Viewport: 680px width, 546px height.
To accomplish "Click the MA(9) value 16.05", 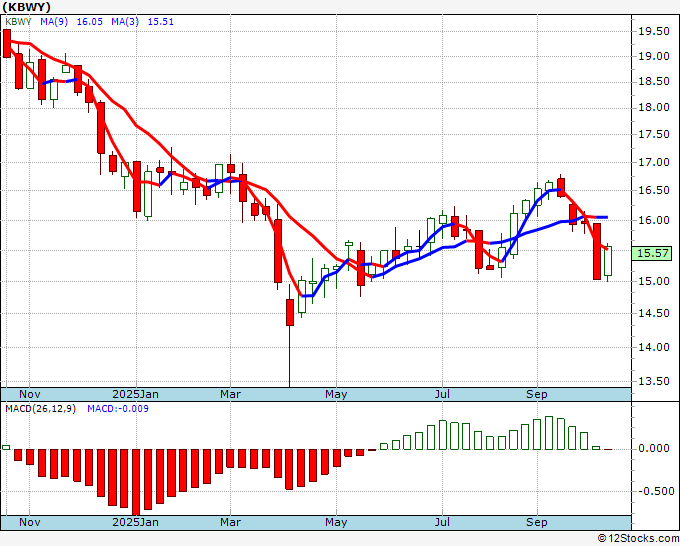I will 90,22.
